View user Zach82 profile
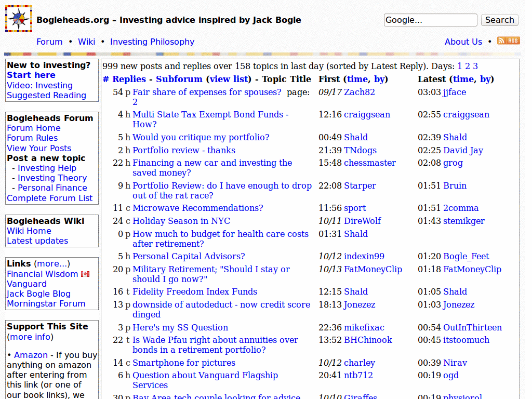 [x=360, y=92]
